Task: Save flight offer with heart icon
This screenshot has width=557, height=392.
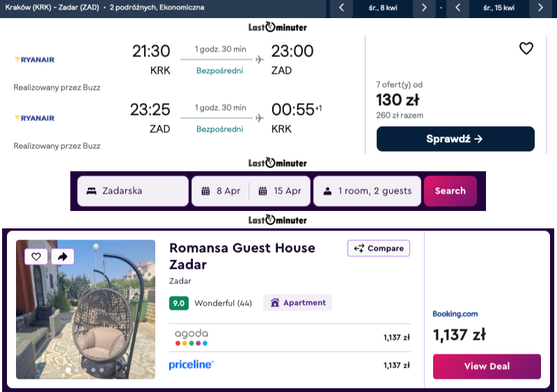Action: pyautogui.click(x=526, y=49)
